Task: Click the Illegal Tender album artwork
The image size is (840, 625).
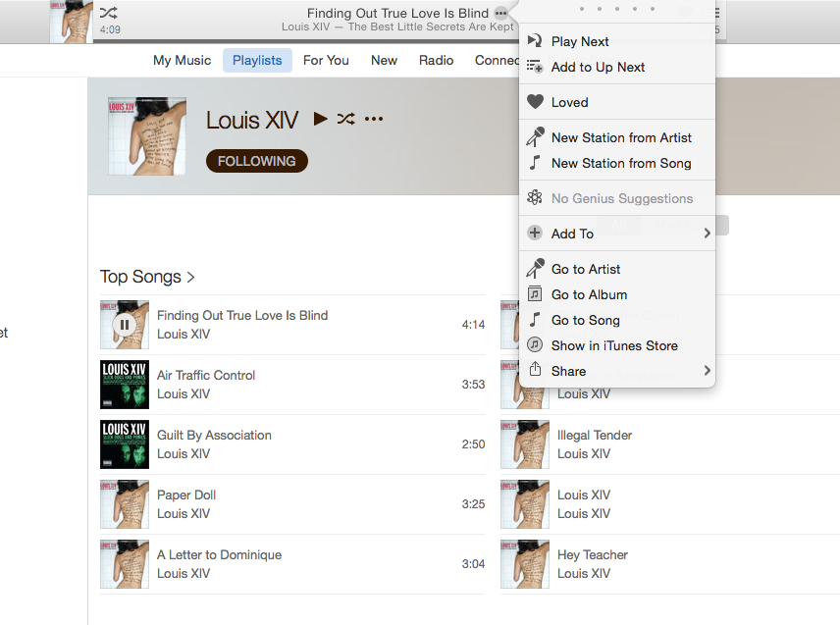Action: tap(525, 444)
